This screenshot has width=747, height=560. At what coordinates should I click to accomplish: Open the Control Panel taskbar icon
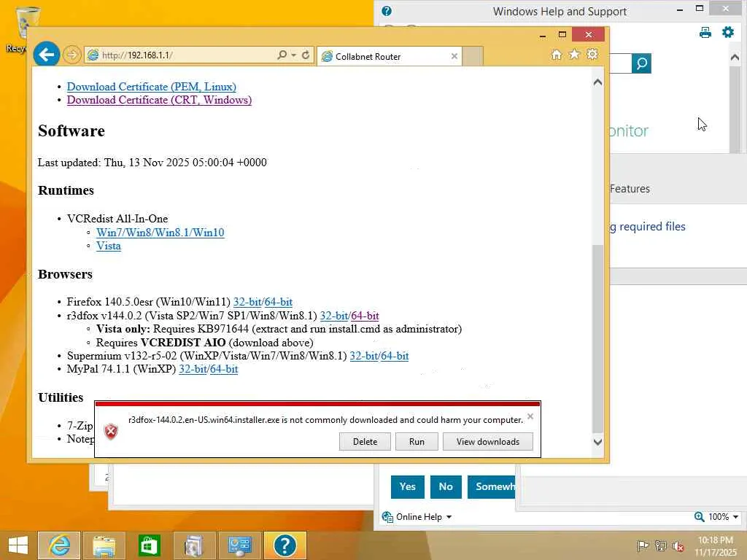[239, 545]
